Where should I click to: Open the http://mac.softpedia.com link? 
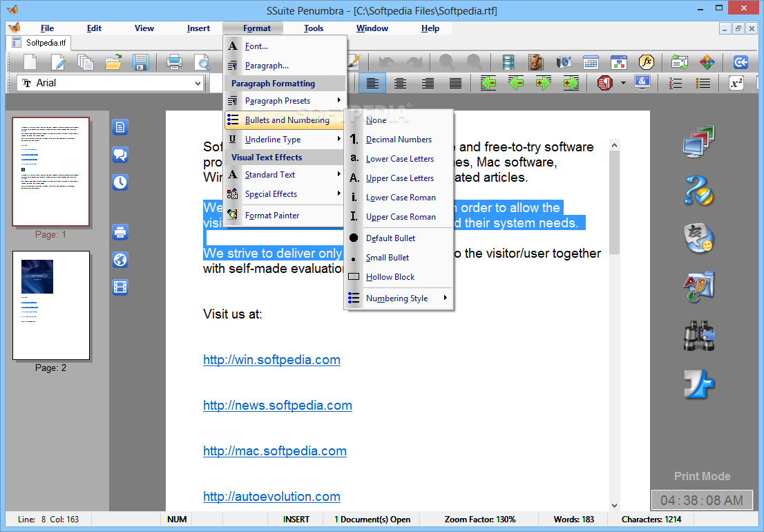[275, 451]
